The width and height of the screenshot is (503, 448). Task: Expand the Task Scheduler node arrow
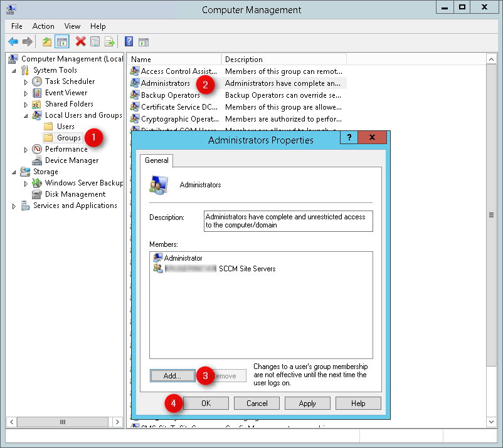coord(26,82)
